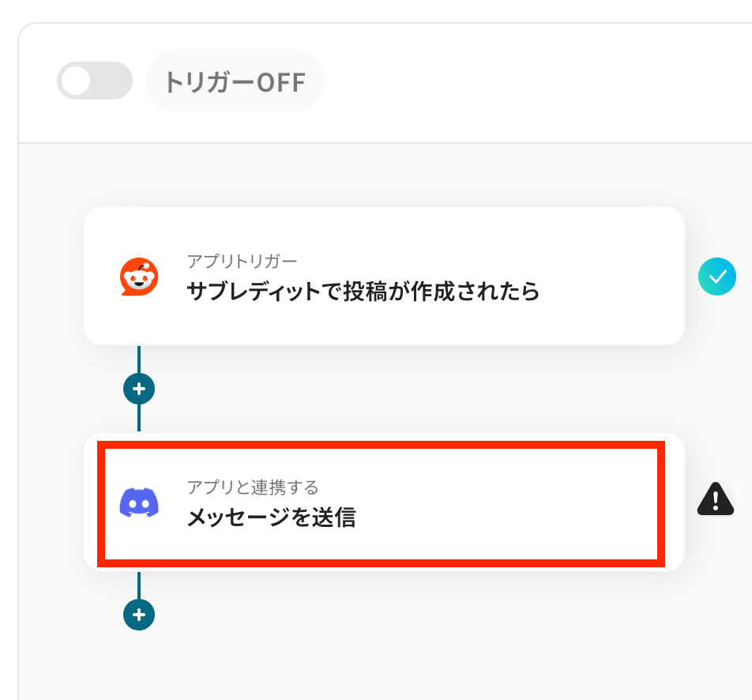Click the トリガーOFF status pill
Viewport: 752px width, 700px height.
coord(235,81)
